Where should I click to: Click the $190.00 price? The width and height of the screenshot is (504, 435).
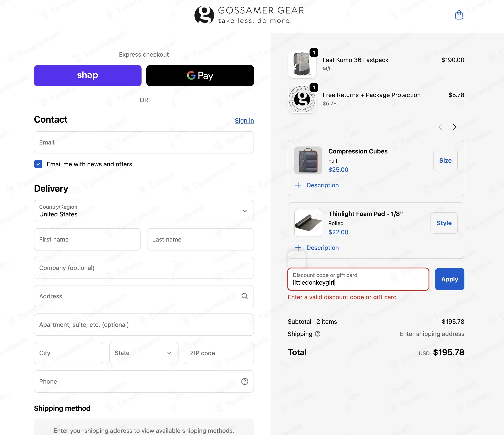tap(453, 60)
